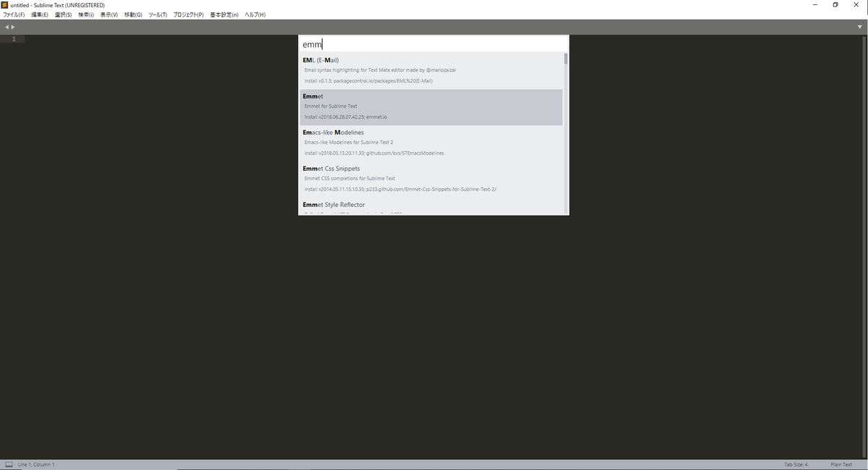Open the ヘルプ(H) menu

click(255, 14)
